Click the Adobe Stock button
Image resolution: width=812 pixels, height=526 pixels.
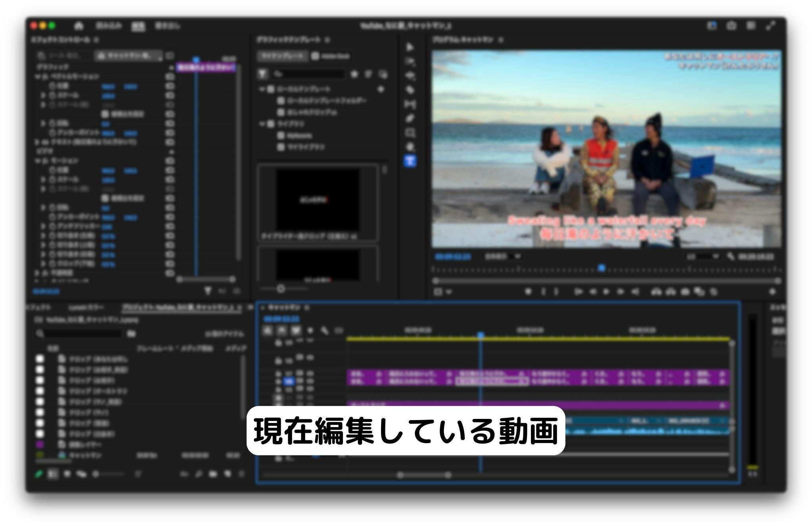331,56
